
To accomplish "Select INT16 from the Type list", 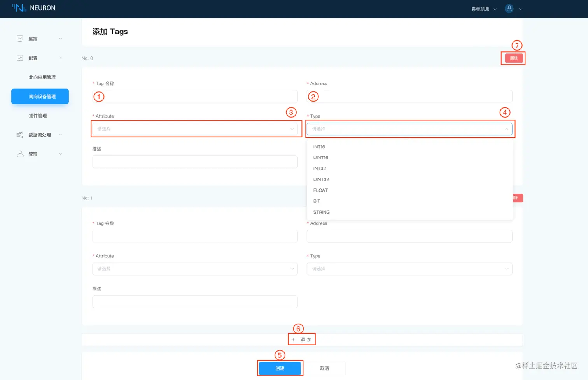I will (x=409, y=147).
